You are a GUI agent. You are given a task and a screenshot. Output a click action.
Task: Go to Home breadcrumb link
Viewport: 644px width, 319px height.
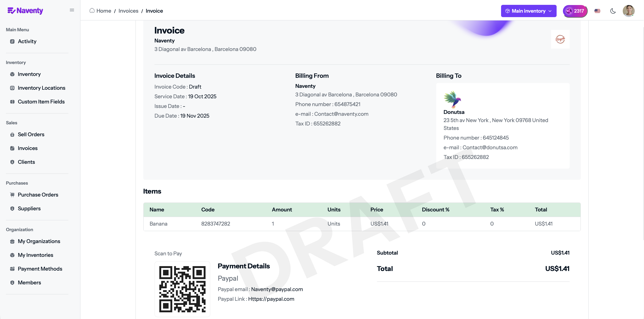click(104, 11)
